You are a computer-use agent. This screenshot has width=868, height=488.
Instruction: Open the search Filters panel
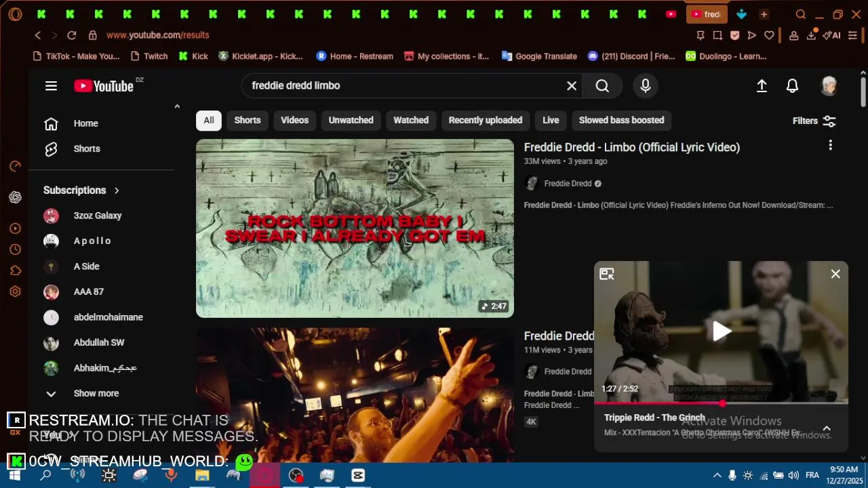pos(814,121)
